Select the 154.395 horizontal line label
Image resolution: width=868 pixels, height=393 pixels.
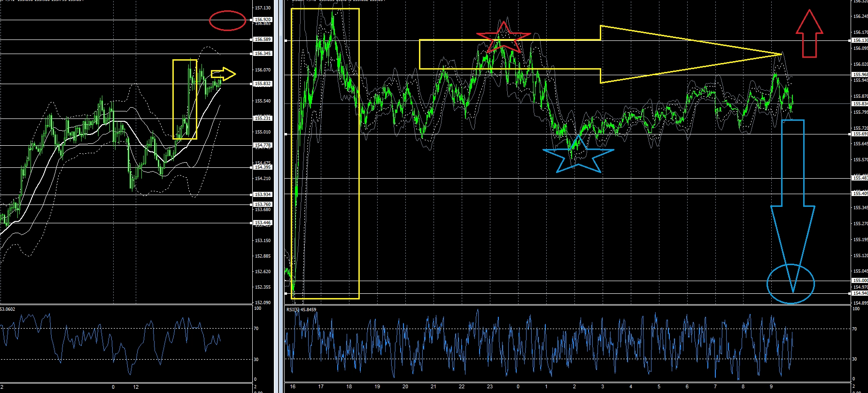pyautogui.click(x=262, y=167)
